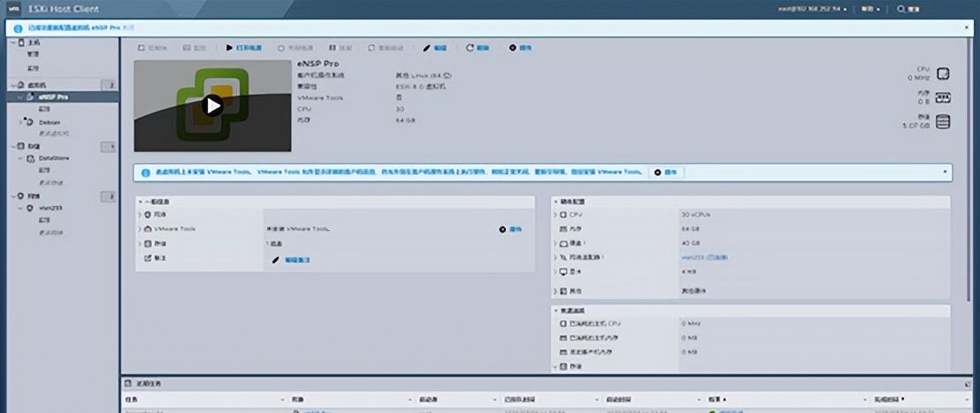Open the Help dropdown menu in header
980x413 pixels.
pos(872,10)
